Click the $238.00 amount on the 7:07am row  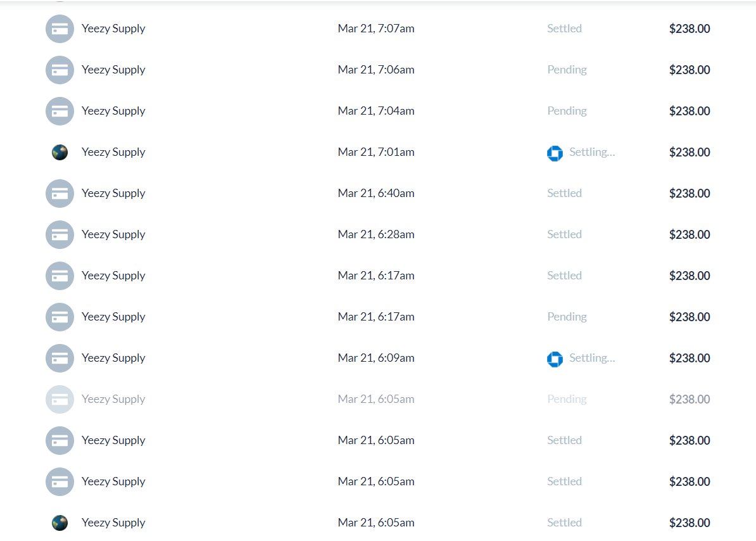pos(690,29)
